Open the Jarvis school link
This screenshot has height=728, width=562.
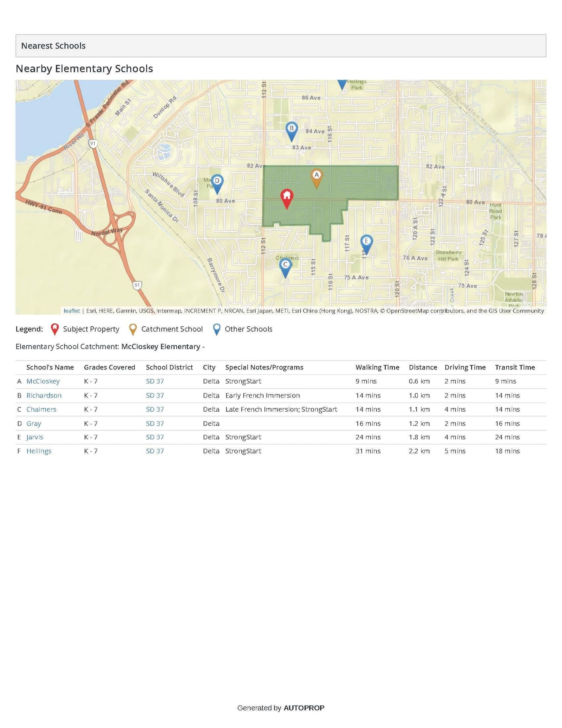[35, 437]
